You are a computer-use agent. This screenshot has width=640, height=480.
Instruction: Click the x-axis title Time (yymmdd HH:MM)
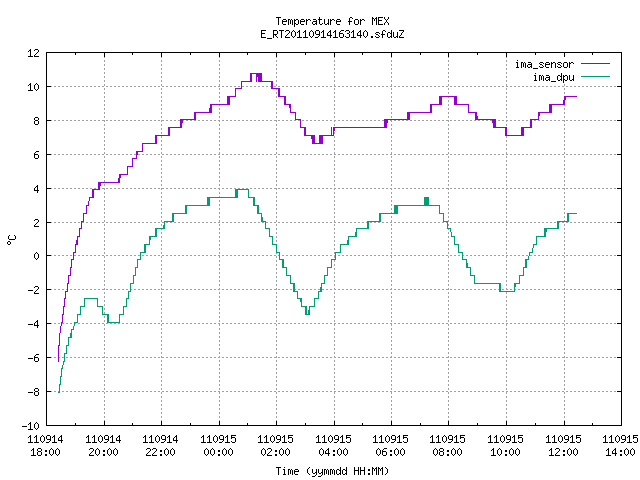tap(332, 471)
